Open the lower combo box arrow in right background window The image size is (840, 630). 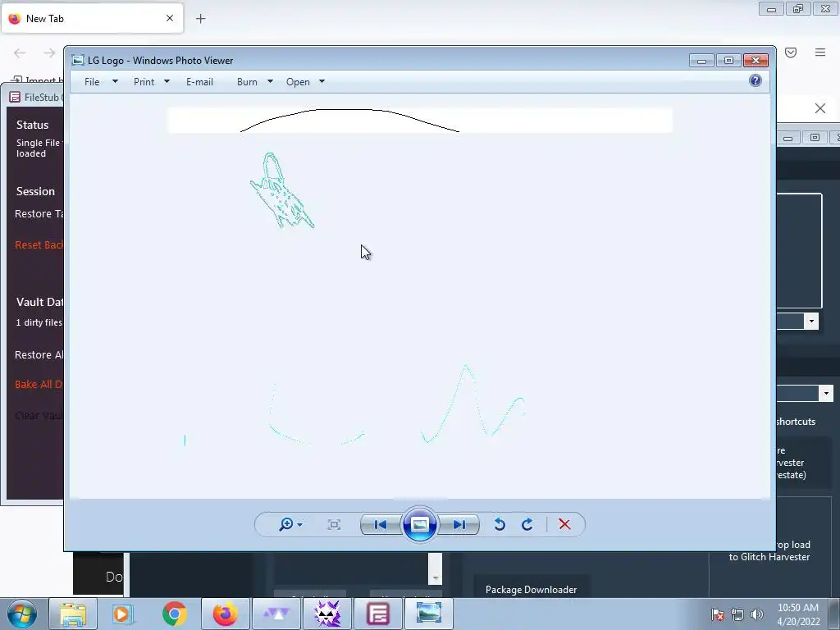(x=826, y=393)
